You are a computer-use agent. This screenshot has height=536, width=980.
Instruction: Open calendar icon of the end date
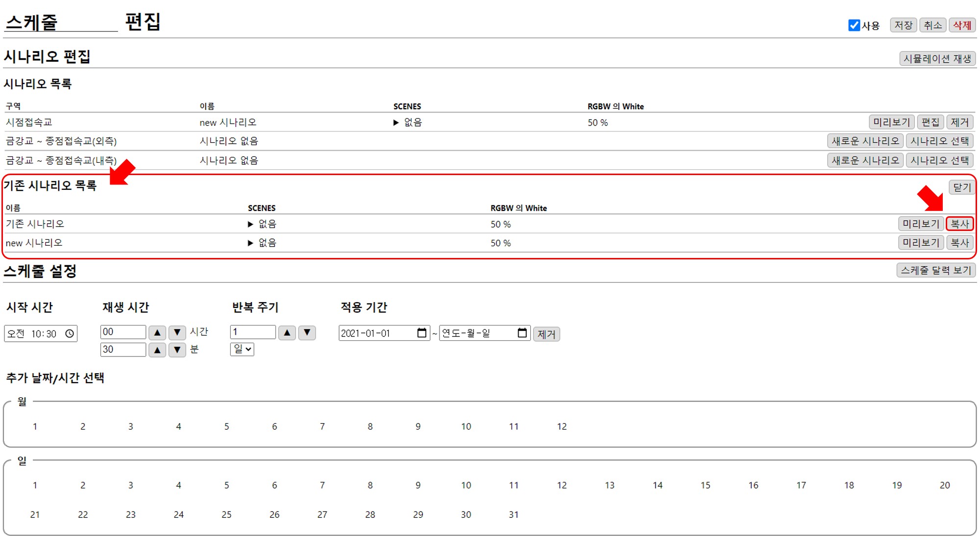point(522,333)
